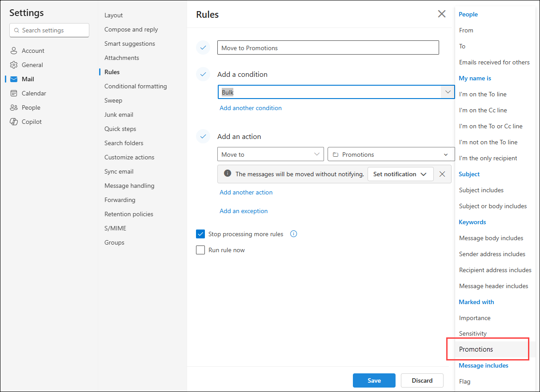This screenshot has width=540, height=392.
Task: Click the Search settings box
Action: pyautogui.click(x=49, y=30)
